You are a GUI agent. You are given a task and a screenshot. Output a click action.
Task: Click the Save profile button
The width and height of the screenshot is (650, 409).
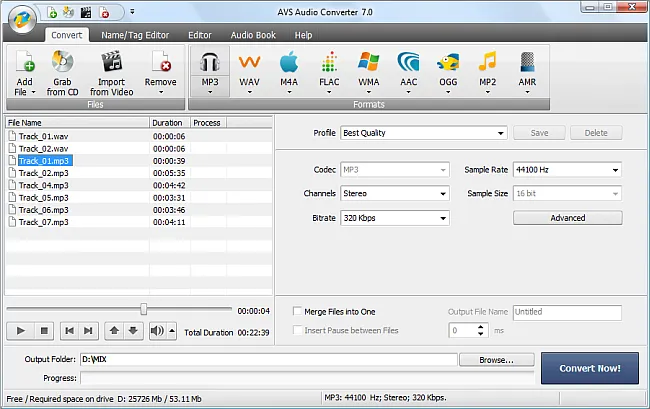539,133
